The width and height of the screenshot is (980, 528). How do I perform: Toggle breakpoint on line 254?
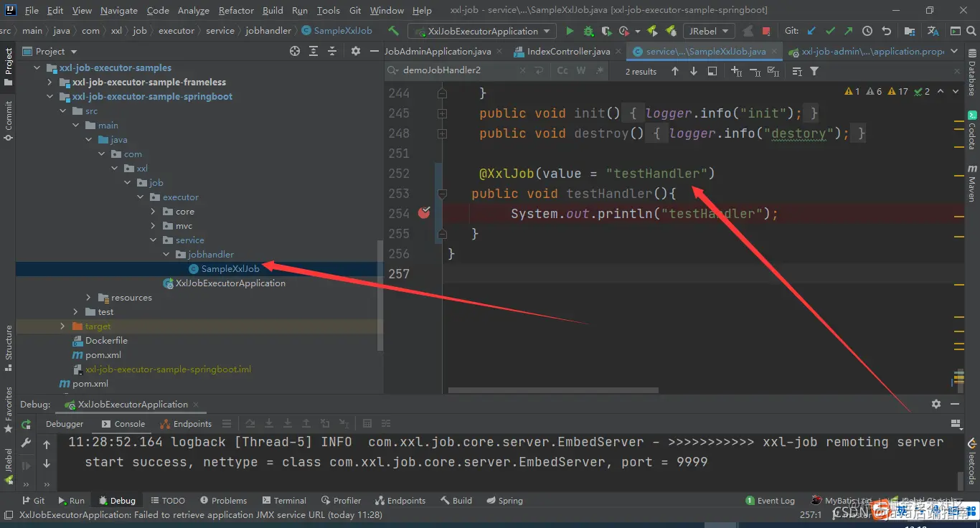coord(424,213)
